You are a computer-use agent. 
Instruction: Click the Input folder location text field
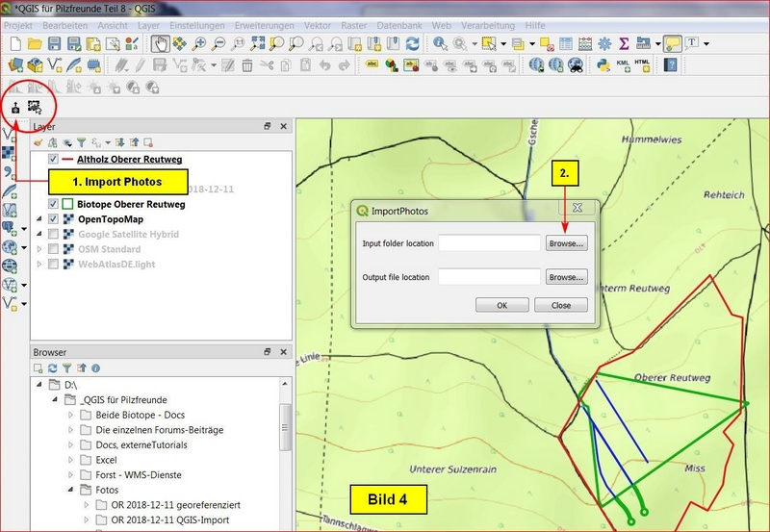[489, 243]
